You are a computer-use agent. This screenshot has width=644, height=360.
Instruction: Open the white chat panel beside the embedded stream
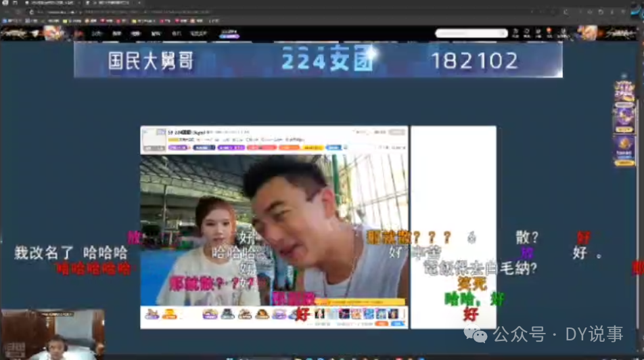453,227
